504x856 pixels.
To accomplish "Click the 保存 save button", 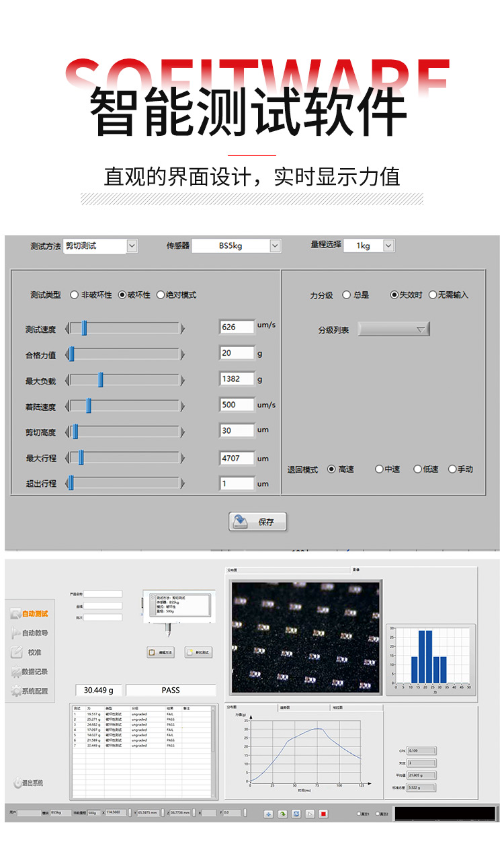I will click(258, 522).
